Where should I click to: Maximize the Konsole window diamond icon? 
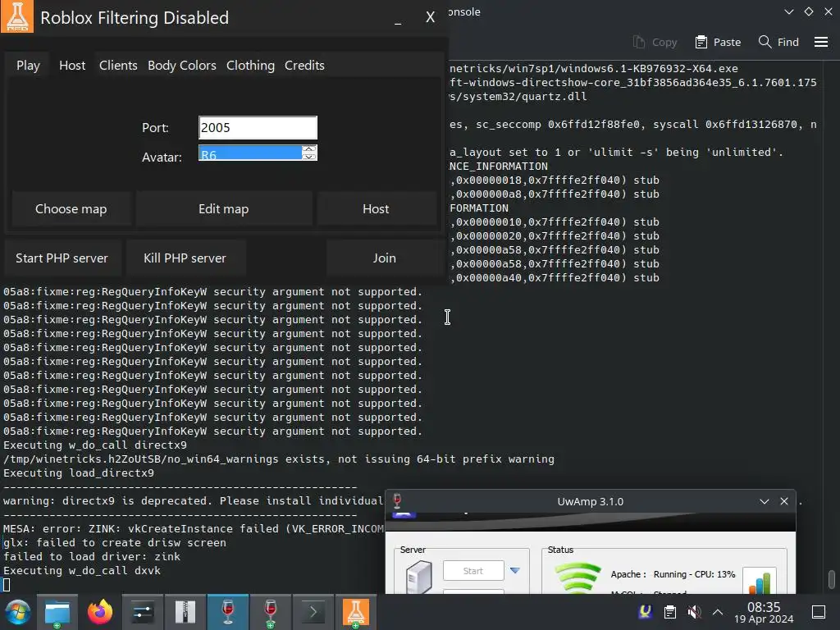[809, 11]
